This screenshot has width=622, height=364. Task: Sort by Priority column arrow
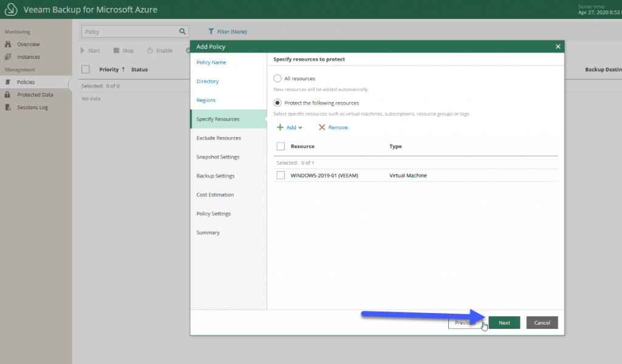click(123, 69)
